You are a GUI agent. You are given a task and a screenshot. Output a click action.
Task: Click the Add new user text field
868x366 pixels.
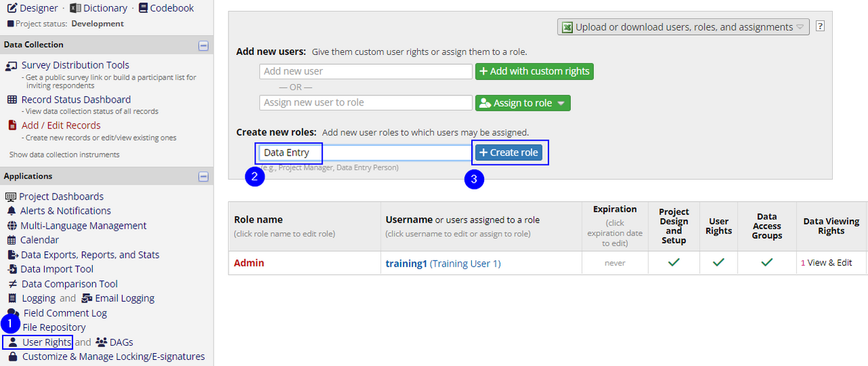coord(366,71)
